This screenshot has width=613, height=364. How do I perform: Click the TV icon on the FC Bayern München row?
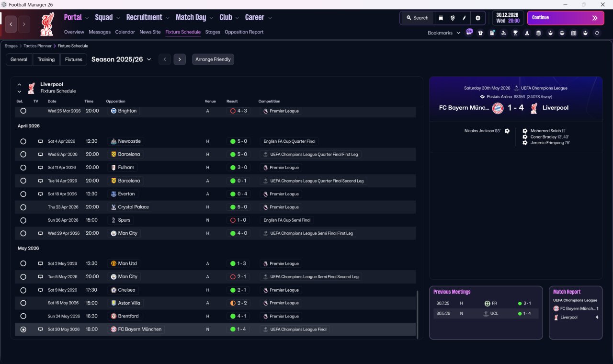[x=41, y=330]
